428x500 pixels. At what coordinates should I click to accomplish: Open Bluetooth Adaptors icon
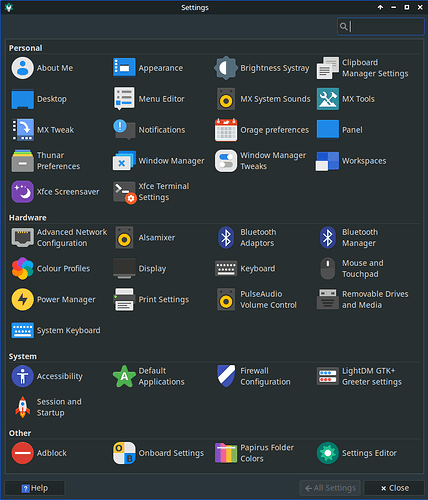coord(226,238)
